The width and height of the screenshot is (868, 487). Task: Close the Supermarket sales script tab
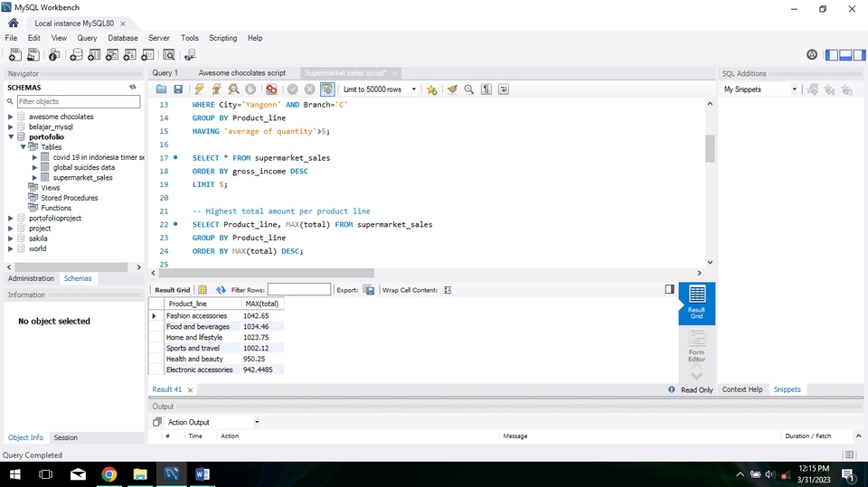(x=395, y=73)
